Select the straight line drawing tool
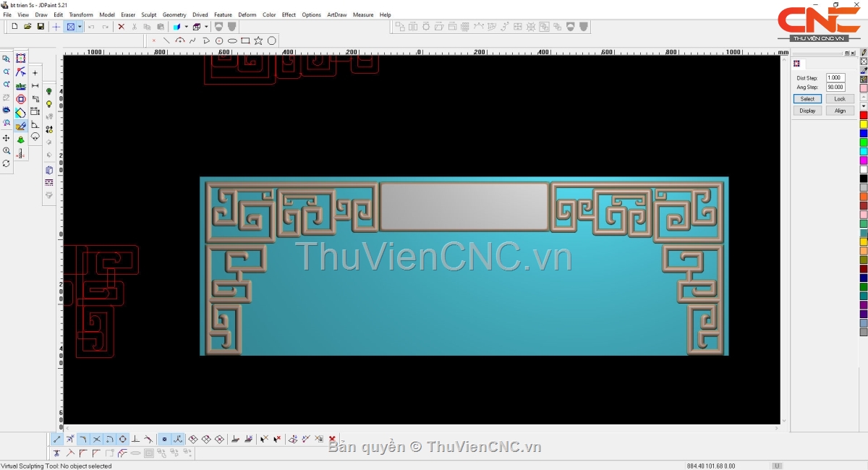868x470 pixels. click(166, 40)
